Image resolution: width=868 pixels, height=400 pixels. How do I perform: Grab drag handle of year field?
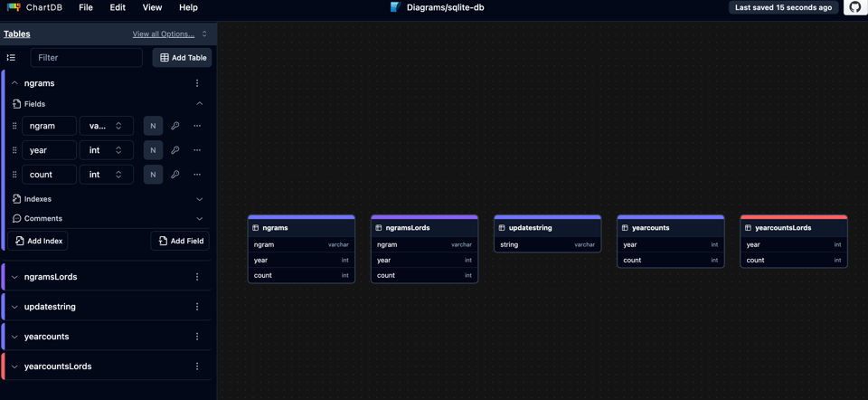[14, 150]
